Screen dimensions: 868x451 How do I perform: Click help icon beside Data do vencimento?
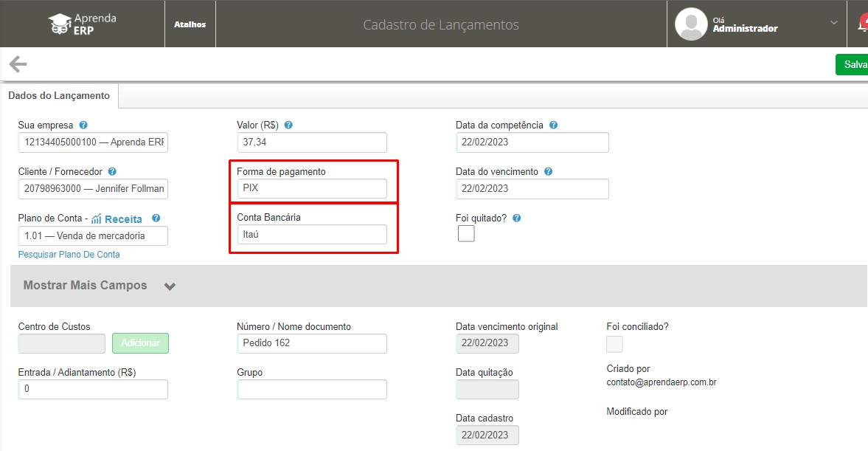(548, 171)
